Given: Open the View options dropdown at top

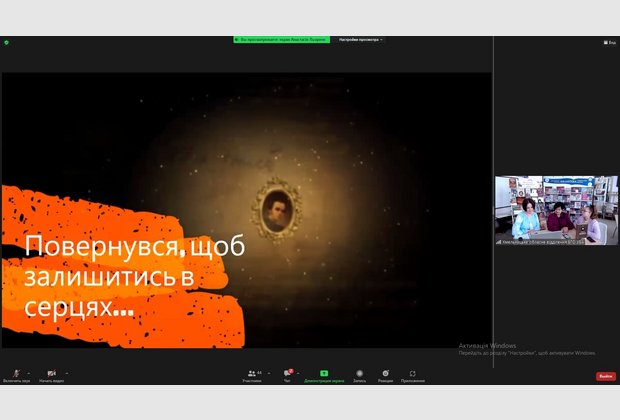Looking at the screenshot, I should 361,40.
